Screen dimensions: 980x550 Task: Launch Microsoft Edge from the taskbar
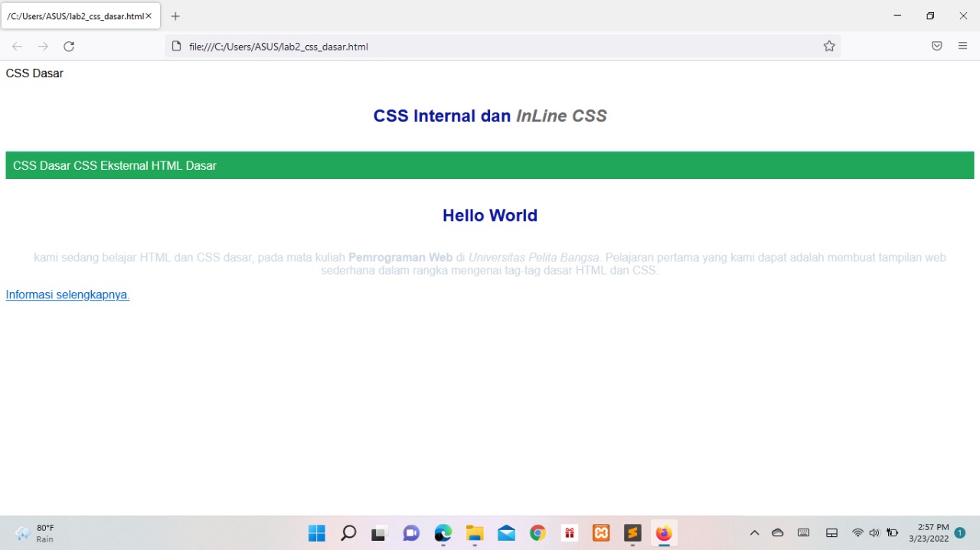point(443,533)
